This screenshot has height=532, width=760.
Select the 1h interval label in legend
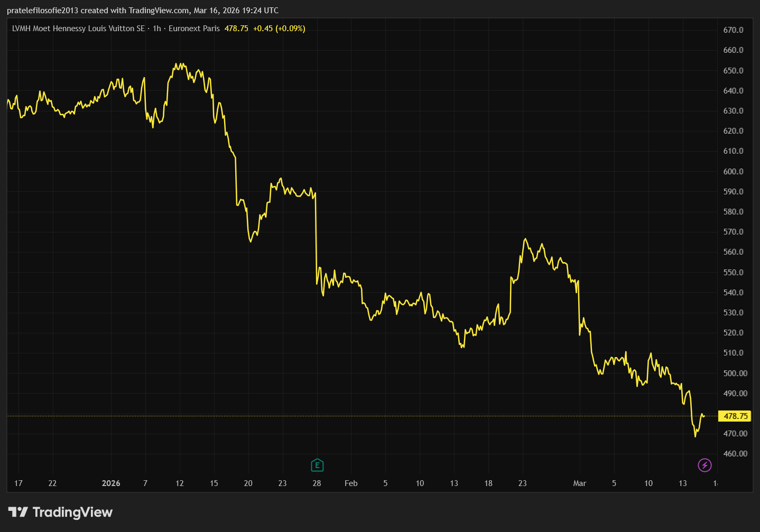click(x=157, y=29)
